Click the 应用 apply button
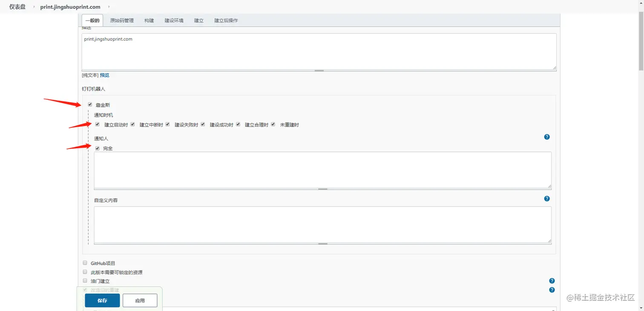The image size is (644, 311). (x=140, y=300)
